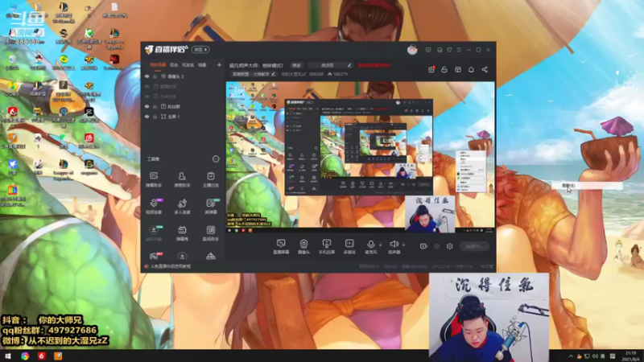The width and height of the screenshot is (644, 362).
Task: Toggle the lock on 粉丝群 source
Action: point(155,106)
